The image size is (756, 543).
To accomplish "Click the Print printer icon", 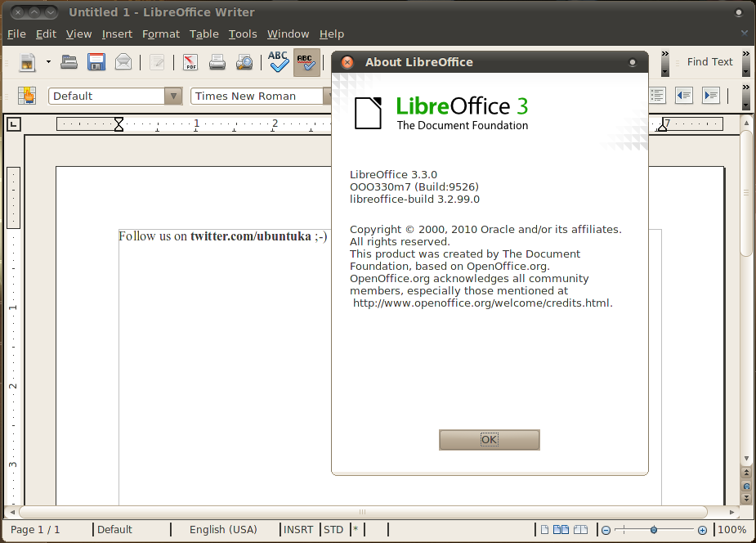I will (x=217, y=62).
